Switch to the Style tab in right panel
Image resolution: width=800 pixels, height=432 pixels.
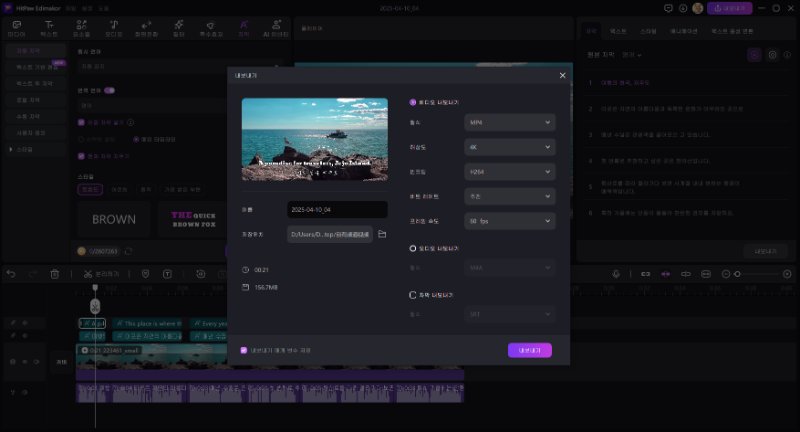coord(648,31)
